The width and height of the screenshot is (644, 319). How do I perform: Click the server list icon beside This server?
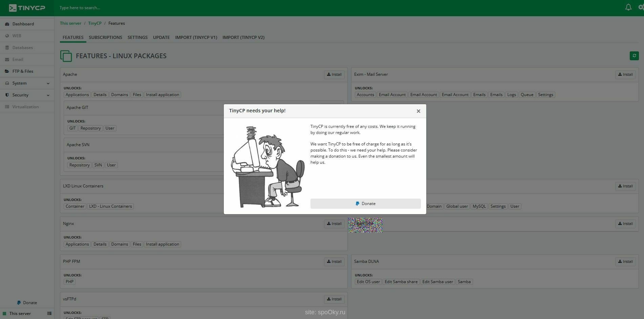(x=49, y=314)
